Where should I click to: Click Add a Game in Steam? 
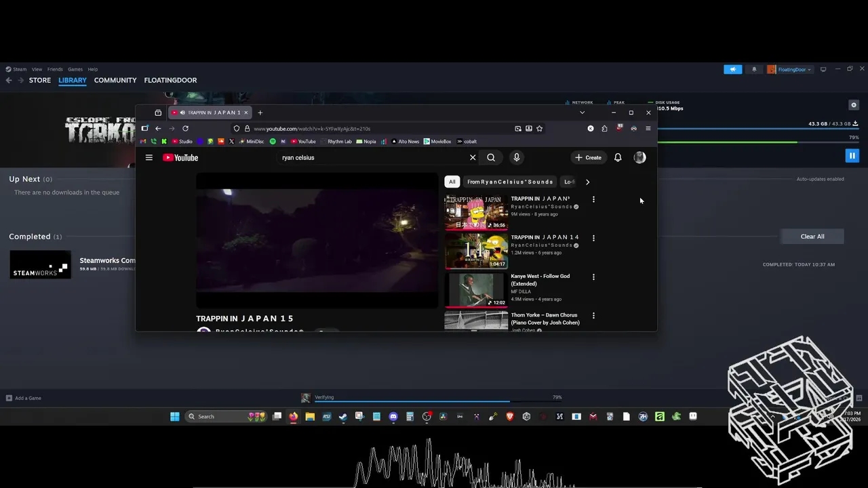click(24, 398)
